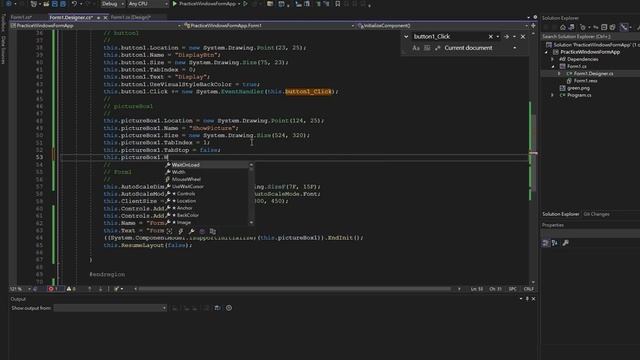Viewport: 640px width, 360px height.
Task: Click the Start Without Debugging outline play icon
Action: tap(245, 4)
